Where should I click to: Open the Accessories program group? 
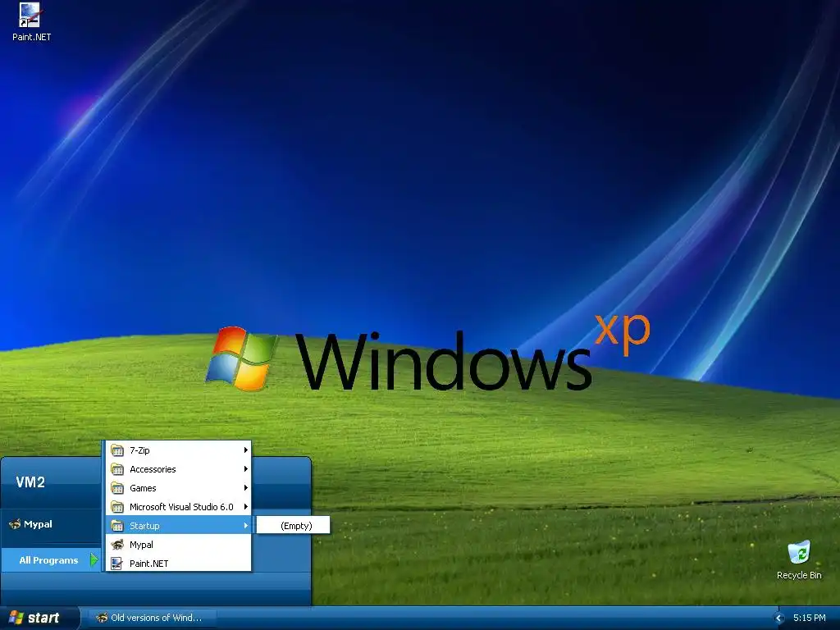[x=179, y=469]
